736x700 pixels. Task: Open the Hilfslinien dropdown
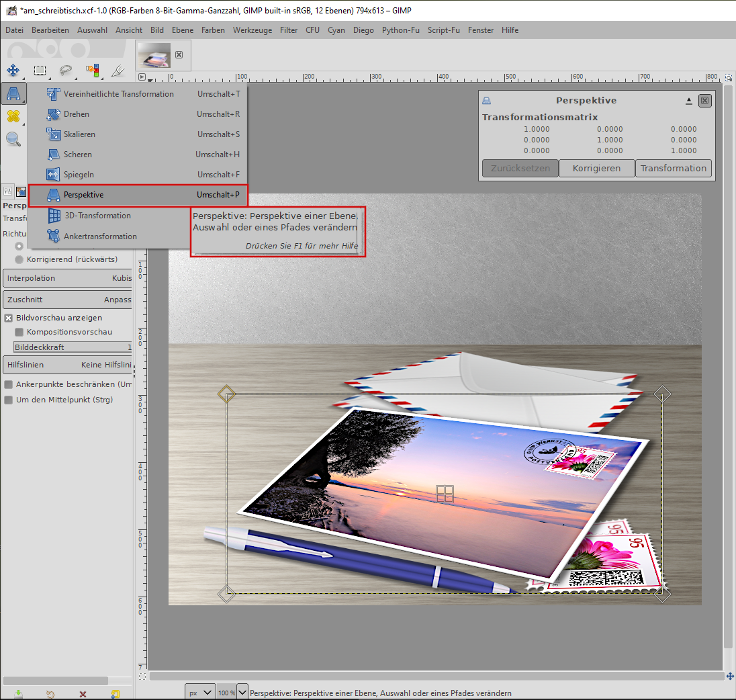pos(67,365)
